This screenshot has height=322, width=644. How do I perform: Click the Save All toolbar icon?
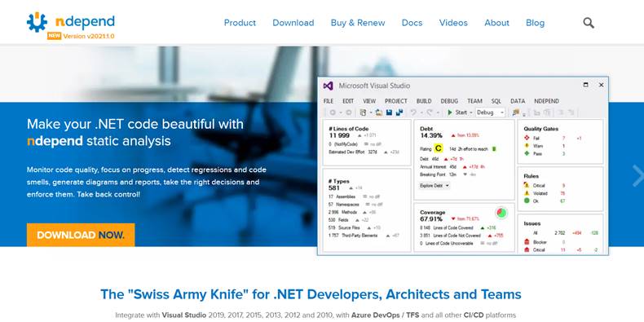399,112
